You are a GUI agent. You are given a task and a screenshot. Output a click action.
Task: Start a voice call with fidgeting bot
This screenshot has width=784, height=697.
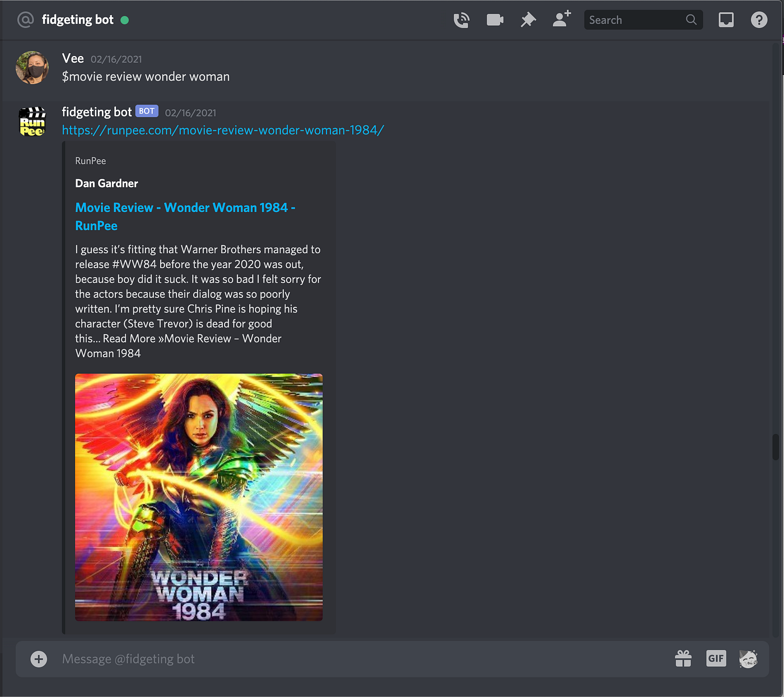point(461,20)
